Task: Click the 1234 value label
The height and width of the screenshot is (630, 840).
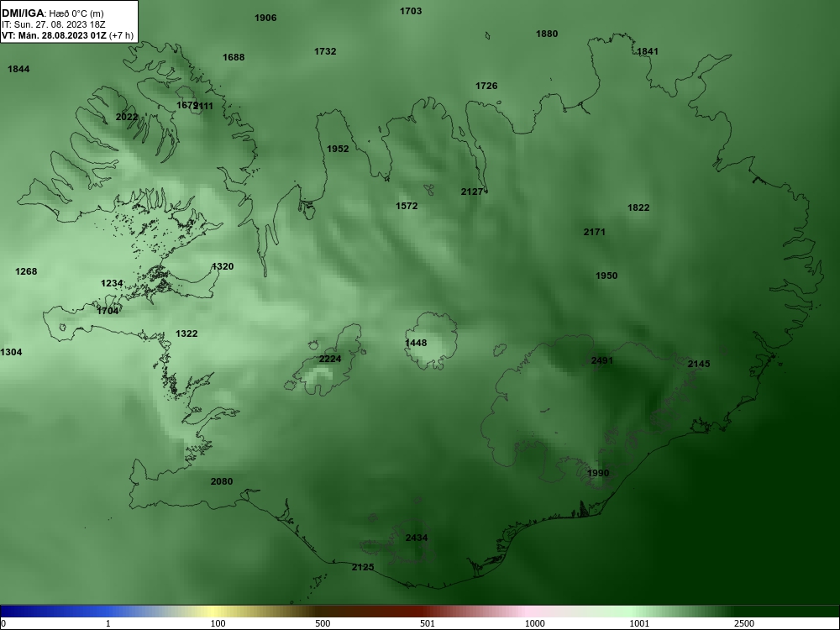Action: point(112,283)
